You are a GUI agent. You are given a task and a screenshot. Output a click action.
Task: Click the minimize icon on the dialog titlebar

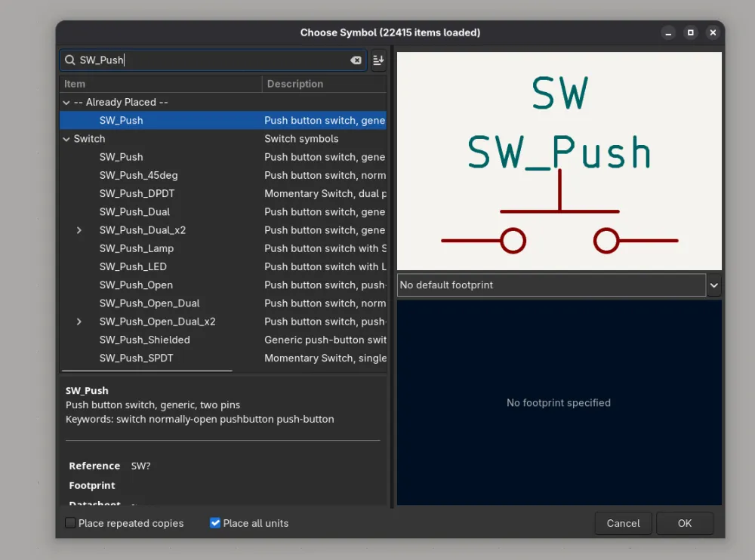tap(667, 32)
